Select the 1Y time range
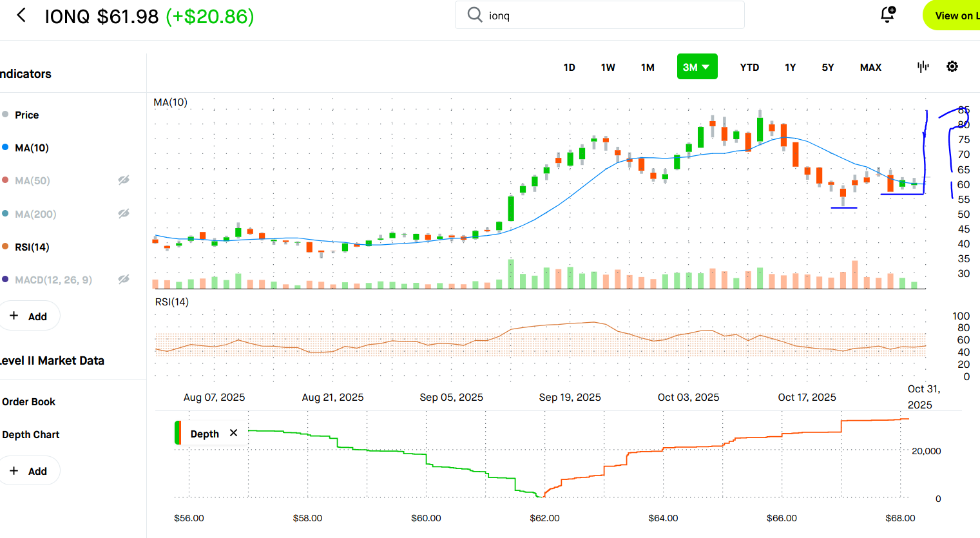 click(791, 67)
